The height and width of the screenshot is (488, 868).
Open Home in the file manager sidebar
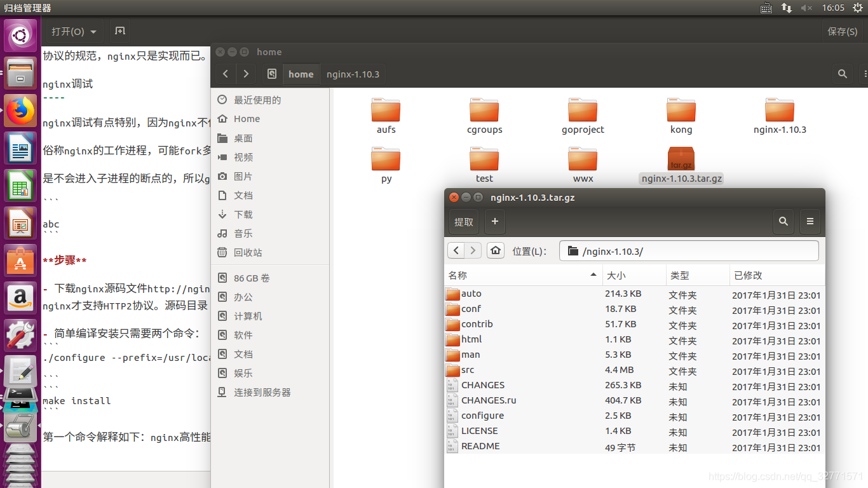coord(247,119)
